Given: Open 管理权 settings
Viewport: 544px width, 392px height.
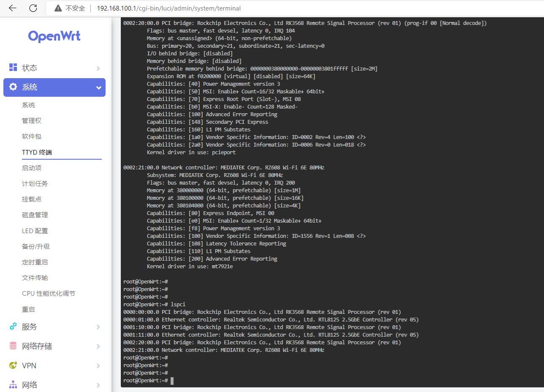Looking at the screenshot, I should [32, 121].
